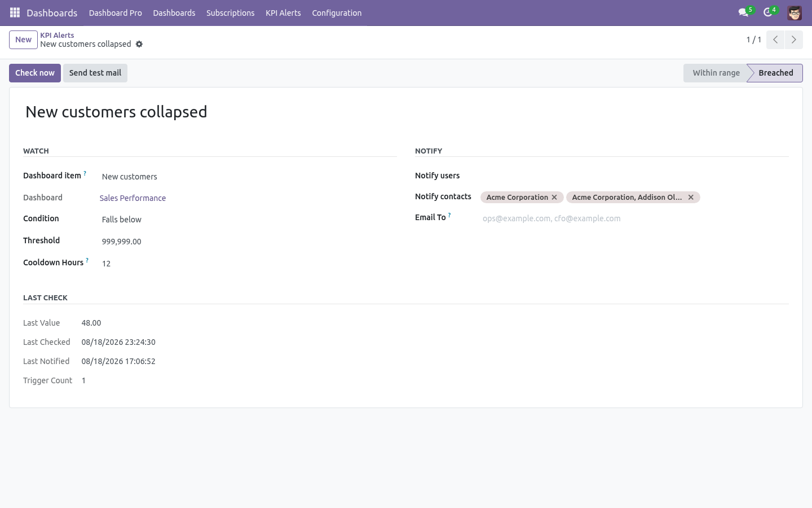Open the apps grid home menu icon
This screenshot has height=508, width=812.
pos(15,12)
